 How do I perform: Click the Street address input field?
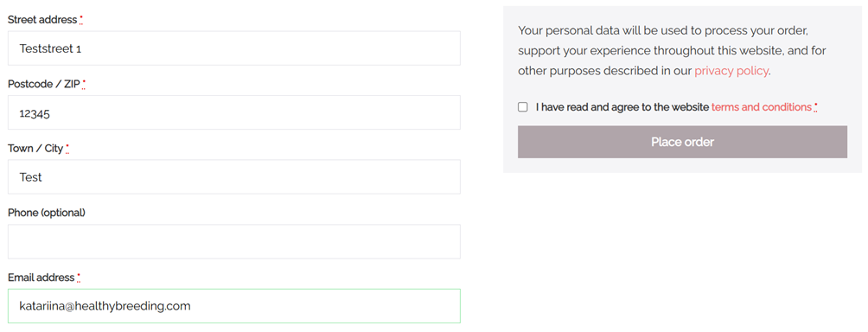coord(234,48)
